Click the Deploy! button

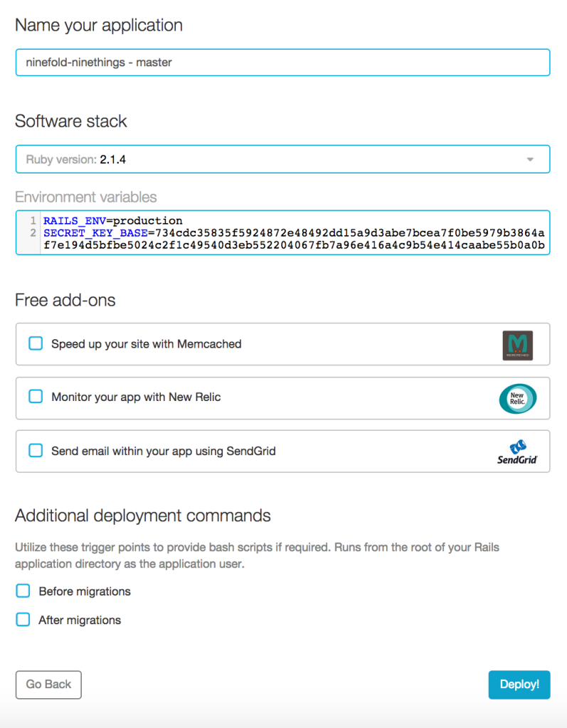[x=519, y=685]
